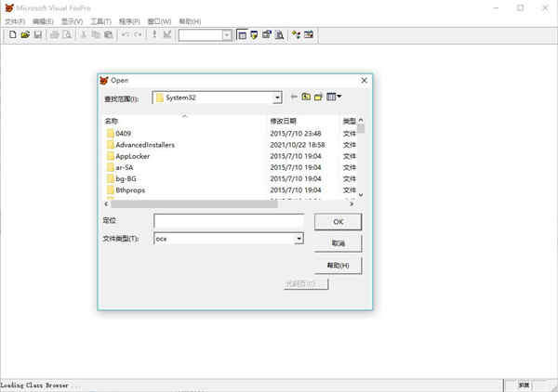
Task: Click the date 2015/7/10 23:48
Action: pyautogui.click(x=296, y=133)
